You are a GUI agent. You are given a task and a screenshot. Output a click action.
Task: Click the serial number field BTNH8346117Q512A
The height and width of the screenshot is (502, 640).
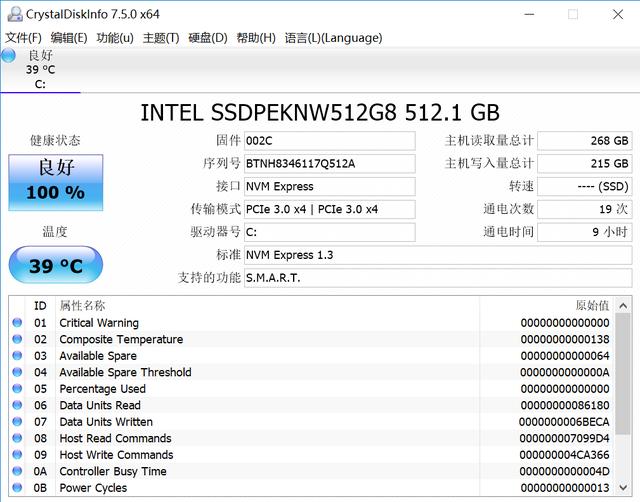[330, 164]
